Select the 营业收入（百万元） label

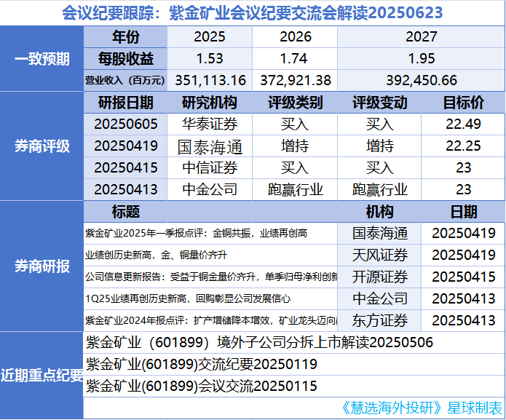[125, 80]
